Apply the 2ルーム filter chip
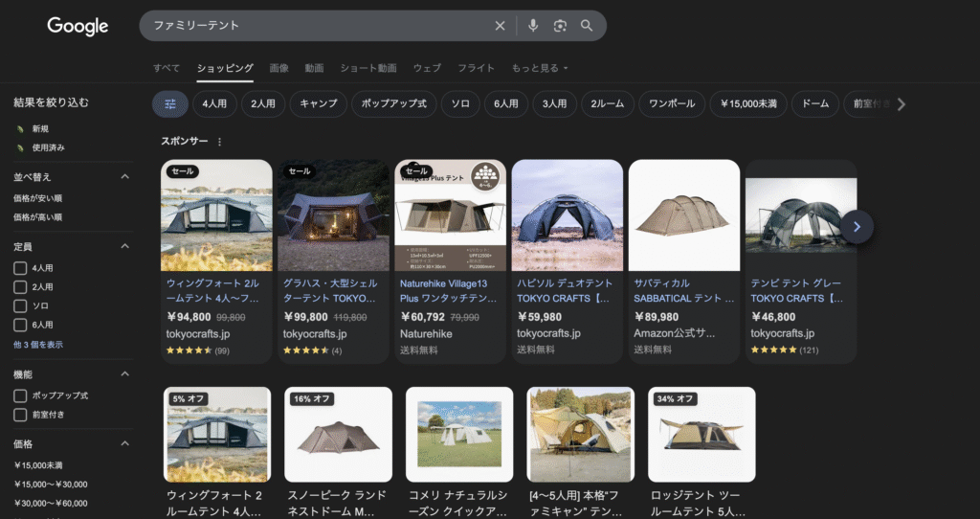 pyautogui.click(x=608, y=104)
